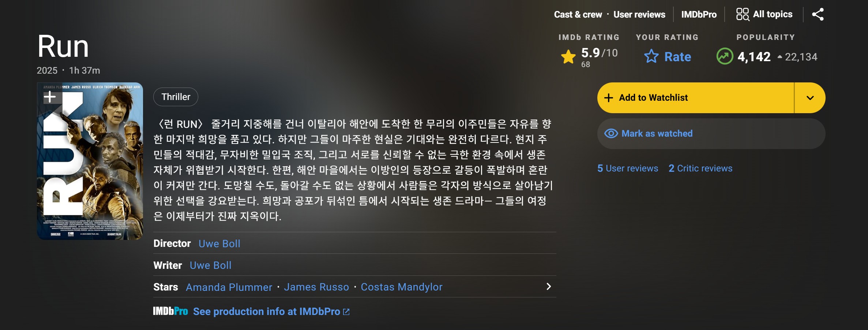Expand the Watchlist dropdown arrow
Screen dimensions: 868x330
click(810, 98)
